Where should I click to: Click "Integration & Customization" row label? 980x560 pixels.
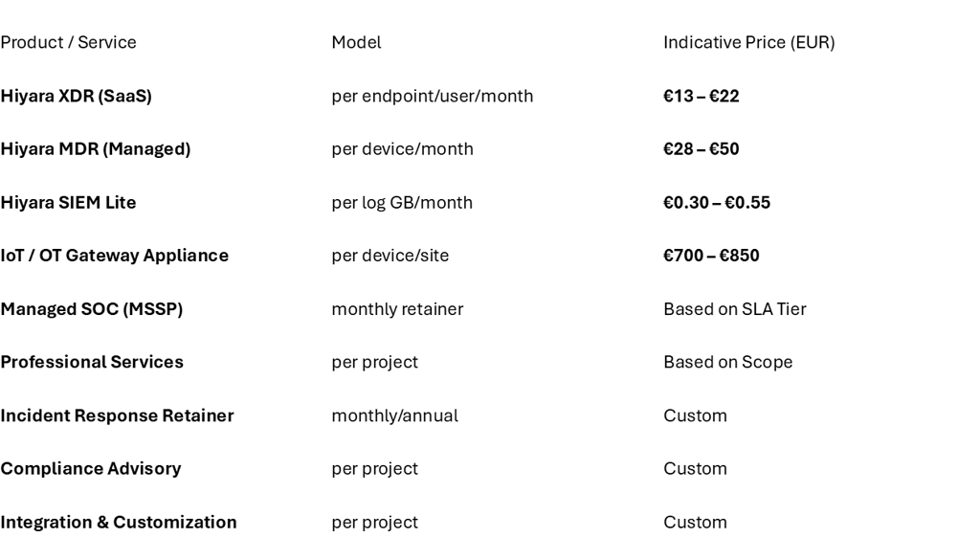(x=119, y=523)
